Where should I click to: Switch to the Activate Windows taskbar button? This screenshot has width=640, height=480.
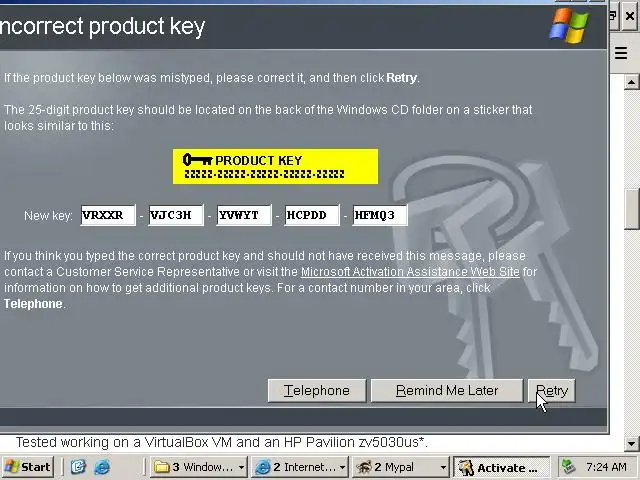[501, 467]
